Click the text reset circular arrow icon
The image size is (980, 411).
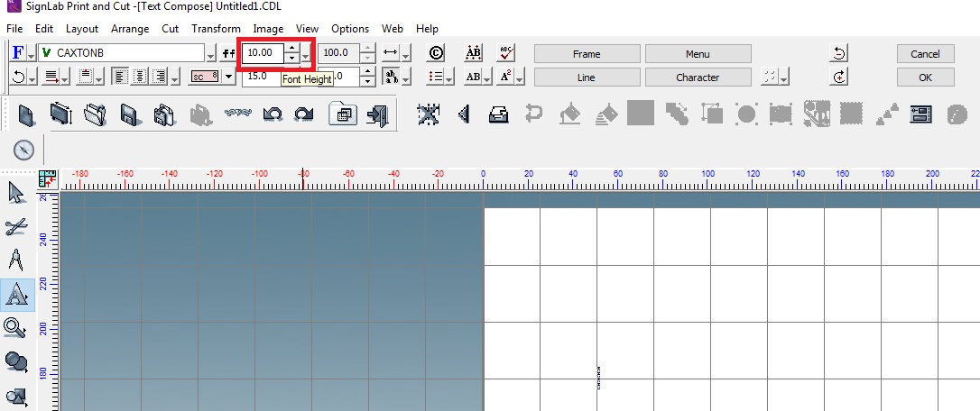pos(18,77)
